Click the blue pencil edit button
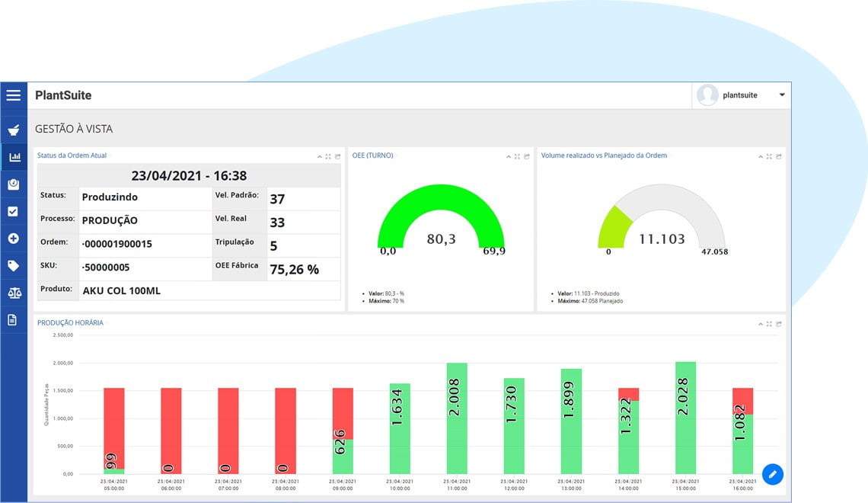The width and height of the screenshot is (868, 503). click(x=772, y=474)
